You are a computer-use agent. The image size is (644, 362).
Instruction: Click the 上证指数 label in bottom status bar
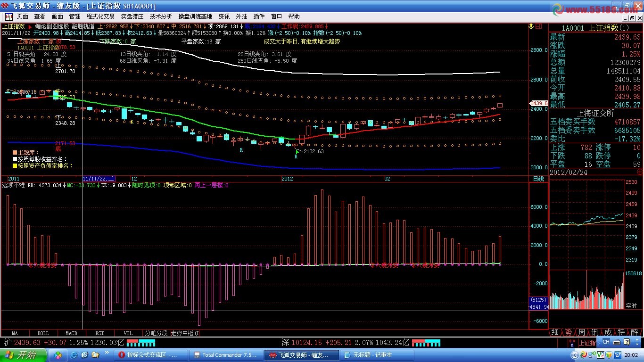pos(588,343)
